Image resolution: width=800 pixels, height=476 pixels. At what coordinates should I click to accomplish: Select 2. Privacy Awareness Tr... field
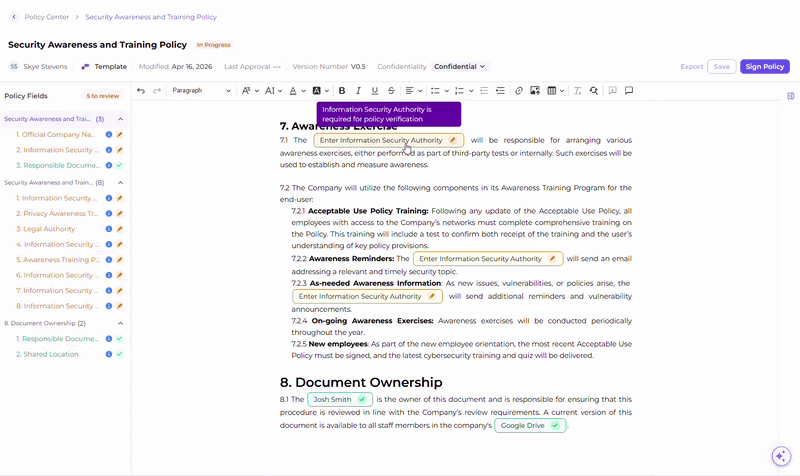pyautogui.click(x=57, y=214)
